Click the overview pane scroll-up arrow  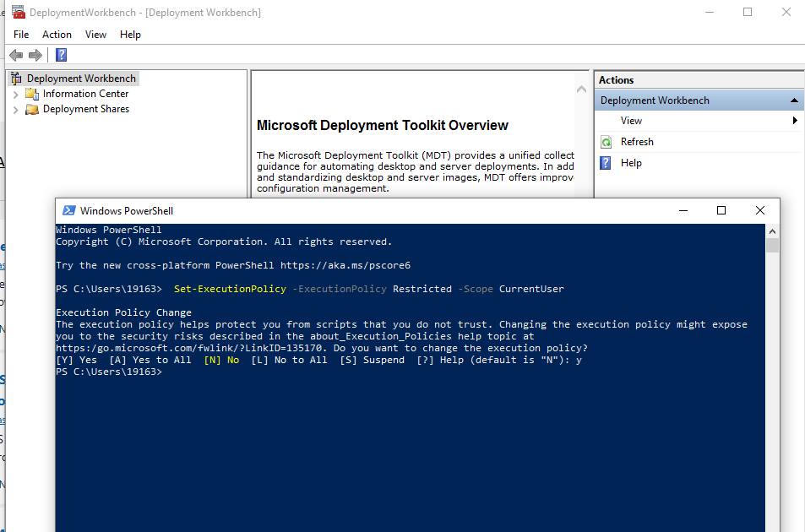(x=581, y=90)
